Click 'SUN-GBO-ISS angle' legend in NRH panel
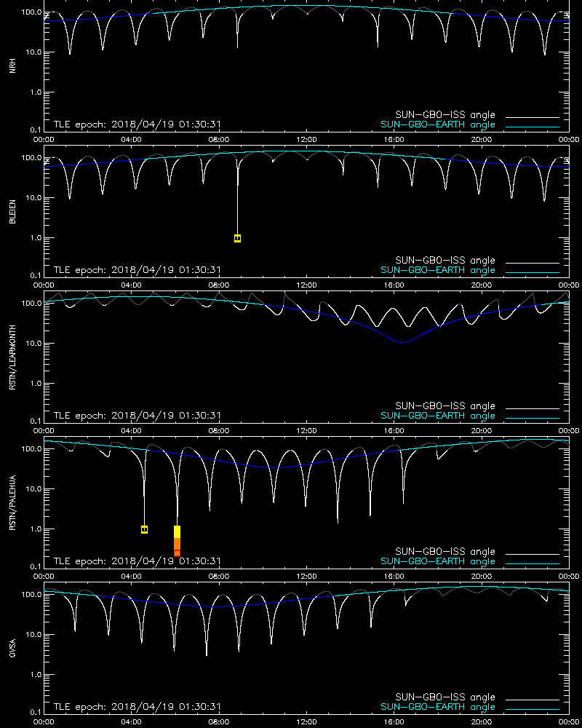582x728 pixels. [445, 115]
